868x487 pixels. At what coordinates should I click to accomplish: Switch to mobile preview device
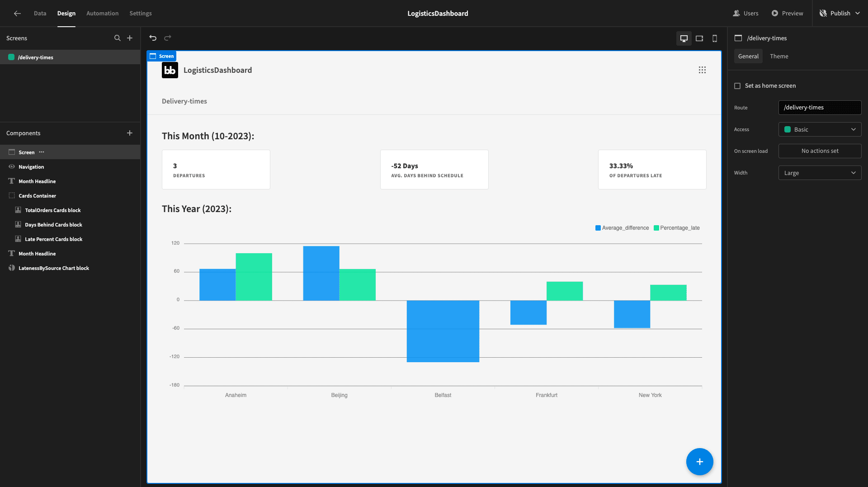pos(715,38)
